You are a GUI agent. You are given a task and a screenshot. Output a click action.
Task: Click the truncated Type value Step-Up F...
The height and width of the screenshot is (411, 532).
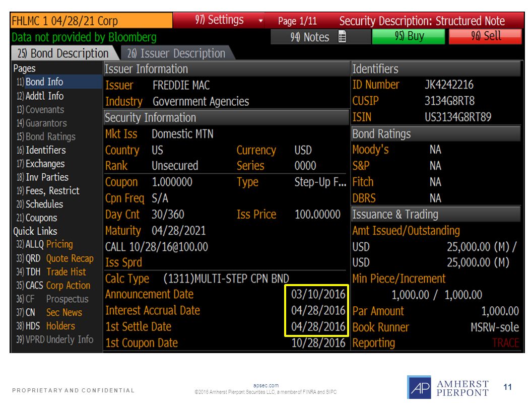[x=320, y=182]
